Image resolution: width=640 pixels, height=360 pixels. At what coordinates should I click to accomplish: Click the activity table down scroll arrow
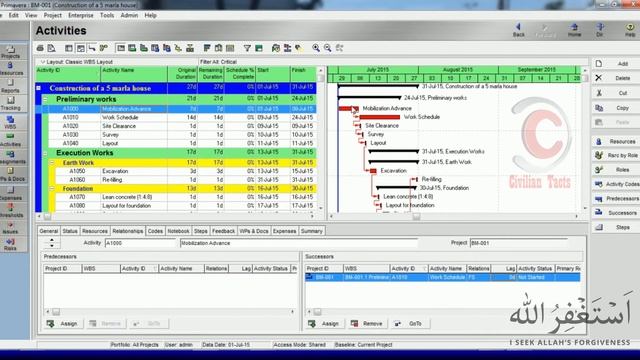pyautogui.click(x=321, y=208)
